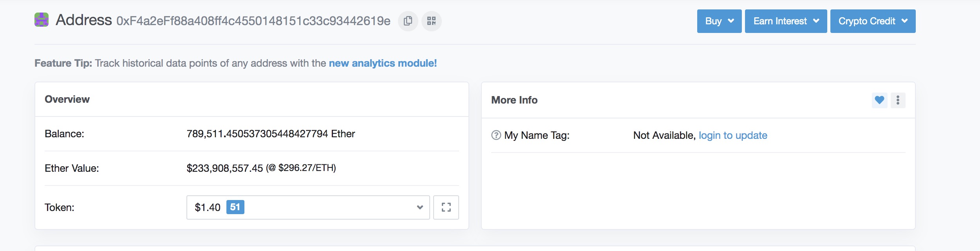Open the Token $1.40 dropdown
Screen dimensions: 980x251
(308, 207)
